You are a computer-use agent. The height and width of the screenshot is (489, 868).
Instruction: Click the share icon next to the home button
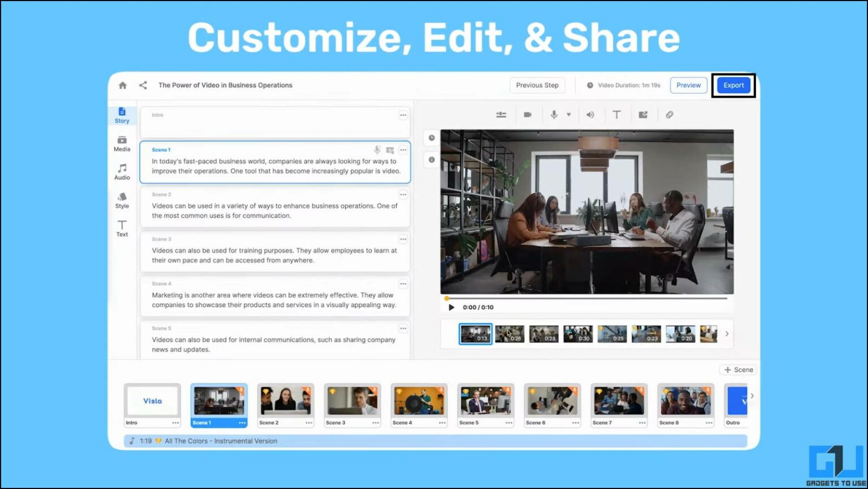click(x=142, y=85)
